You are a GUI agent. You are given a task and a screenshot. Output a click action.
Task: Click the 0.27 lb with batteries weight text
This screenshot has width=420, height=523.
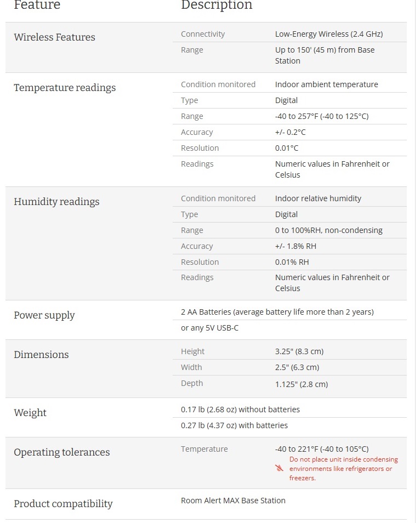click(x=234, y=425)
